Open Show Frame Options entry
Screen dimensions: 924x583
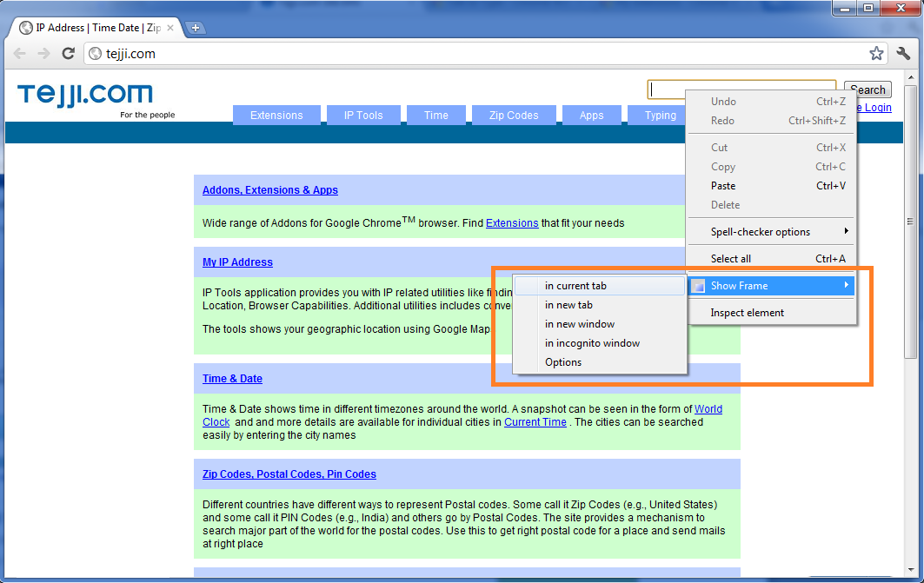pyautogui.click(x=600, y=362)
